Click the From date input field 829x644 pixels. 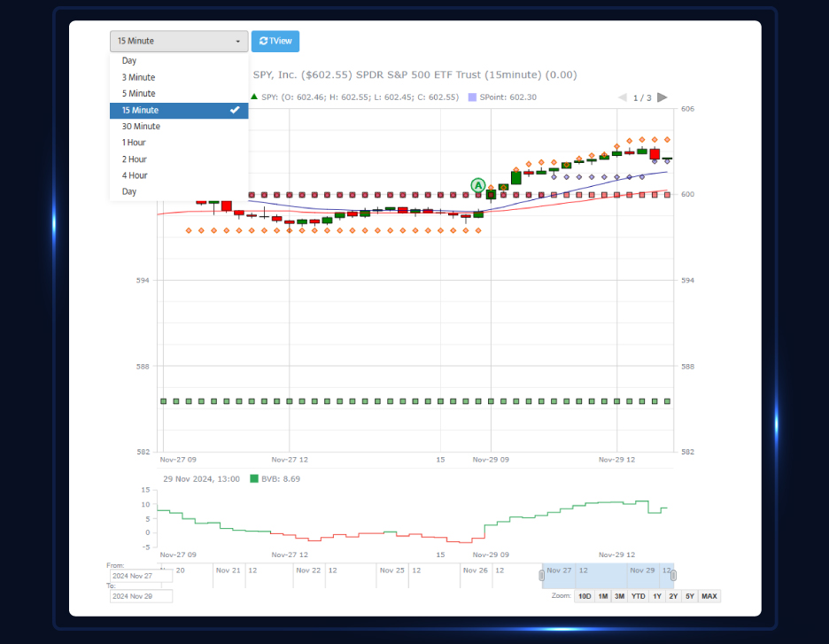[140, 576]
